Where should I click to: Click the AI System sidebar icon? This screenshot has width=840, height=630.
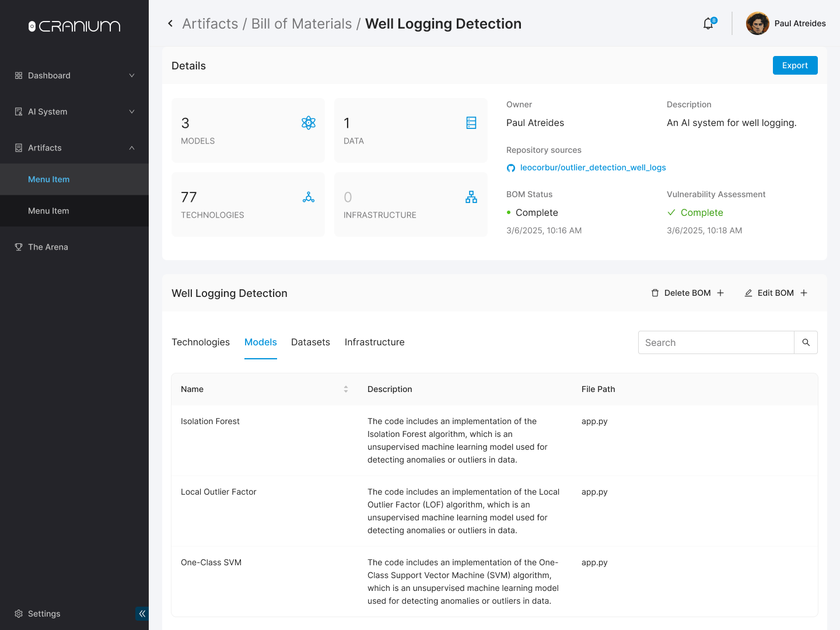point(19,111)
